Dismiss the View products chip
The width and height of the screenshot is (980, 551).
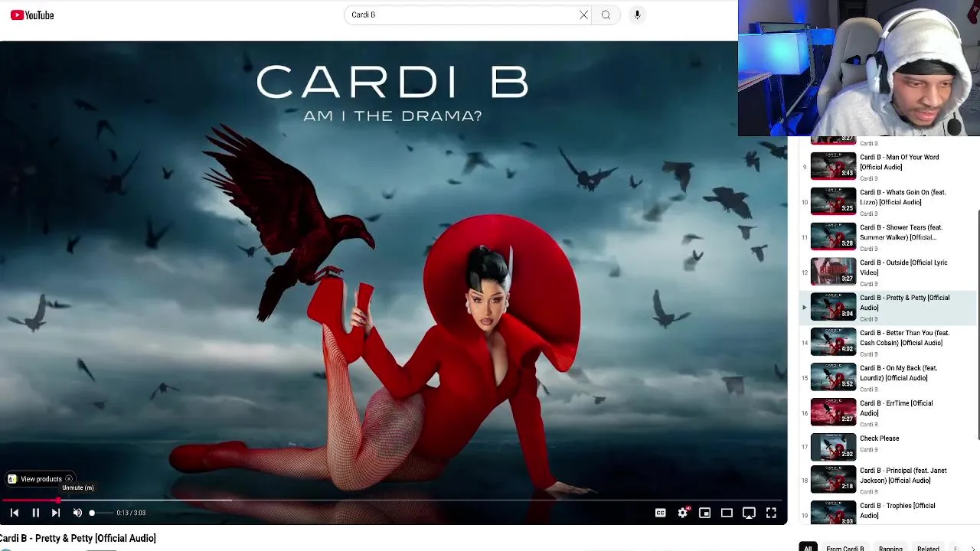click(69, 479)
